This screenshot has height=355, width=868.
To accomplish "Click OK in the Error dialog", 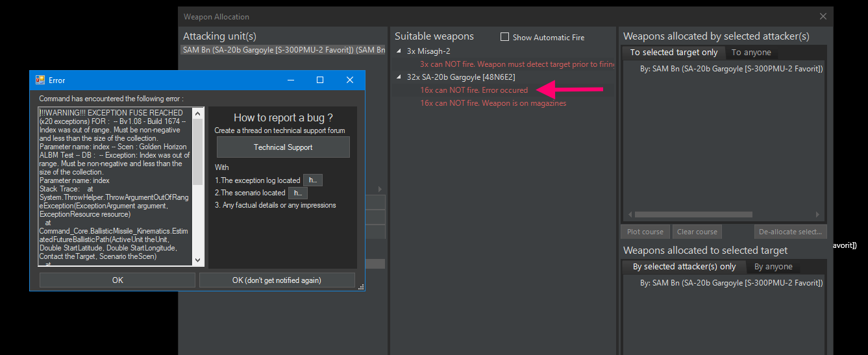I will (118, 280).
